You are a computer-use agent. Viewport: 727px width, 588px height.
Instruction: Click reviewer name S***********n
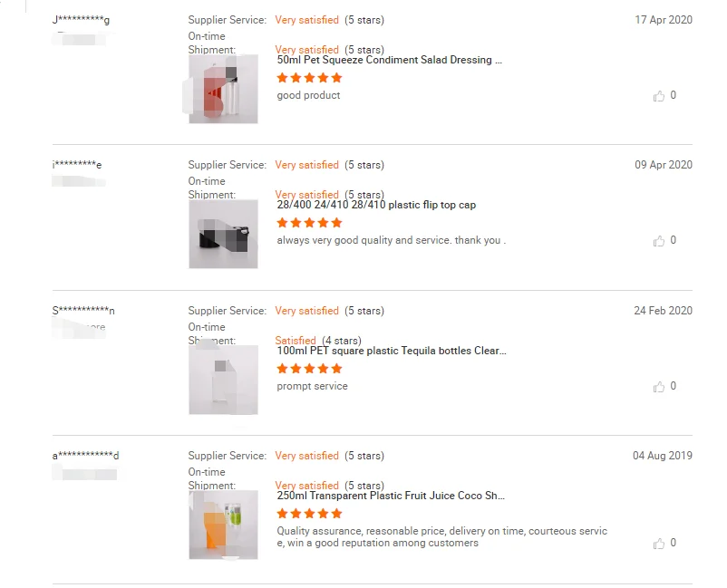83,311
